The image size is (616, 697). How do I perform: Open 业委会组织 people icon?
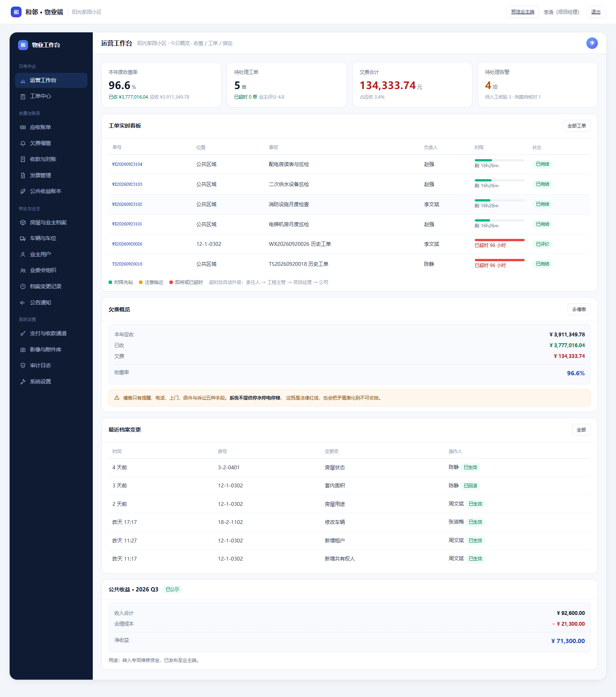(x=23, y=270)
